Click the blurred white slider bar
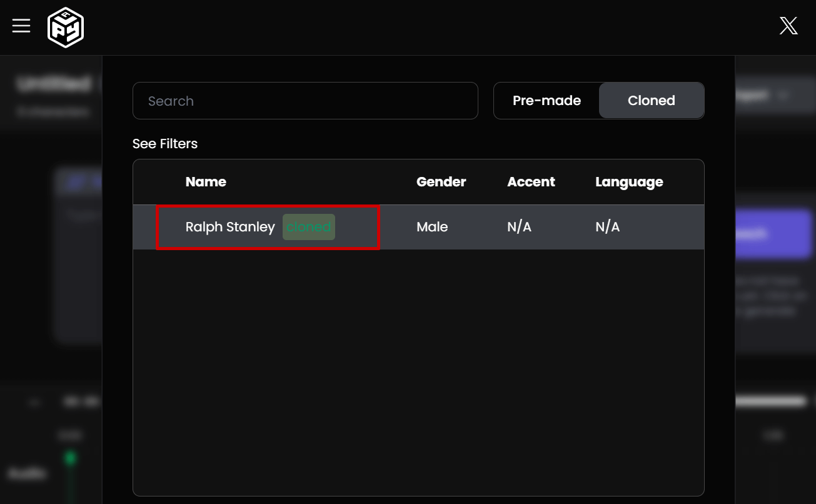Image resolution: width=816 pixels, height=504 pixels. click(770, 401)
